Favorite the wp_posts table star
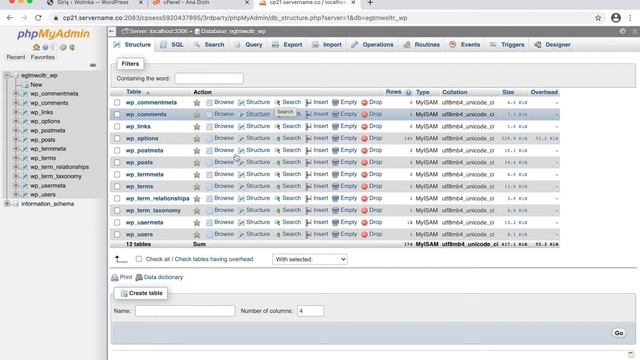The width and height of the screenshot is (640, 360). [x=197, y=162]
